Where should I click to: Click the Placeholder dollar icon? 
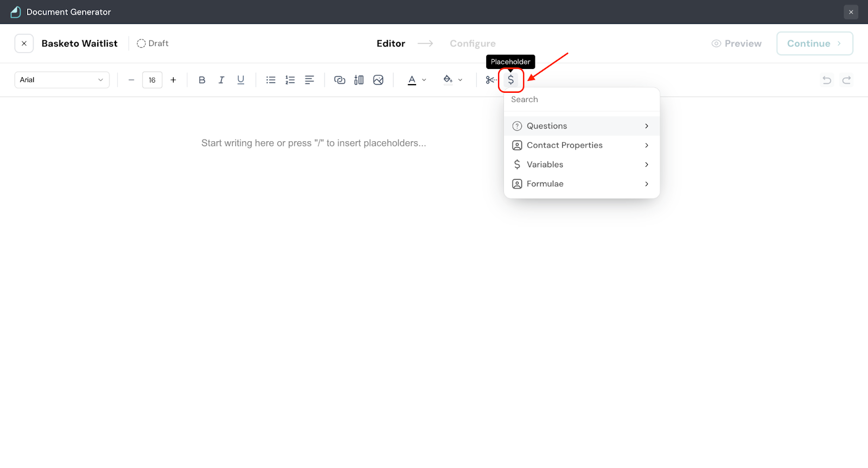(x=510, y=80)
